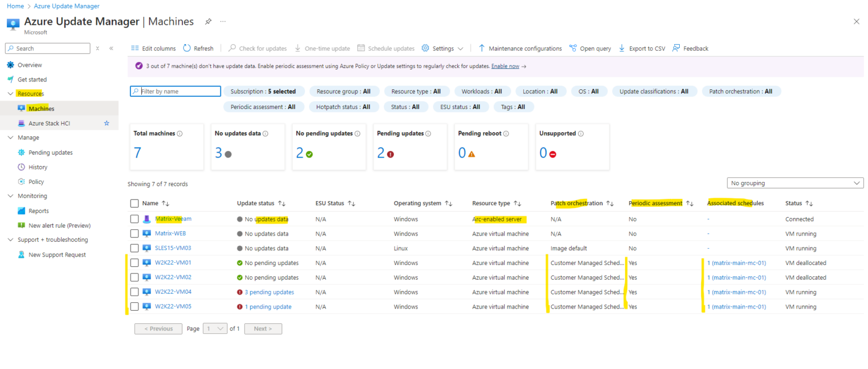This screenshot has width=868, height=369.
Task: Select Policy in the Manage menu
Action: 37,181
